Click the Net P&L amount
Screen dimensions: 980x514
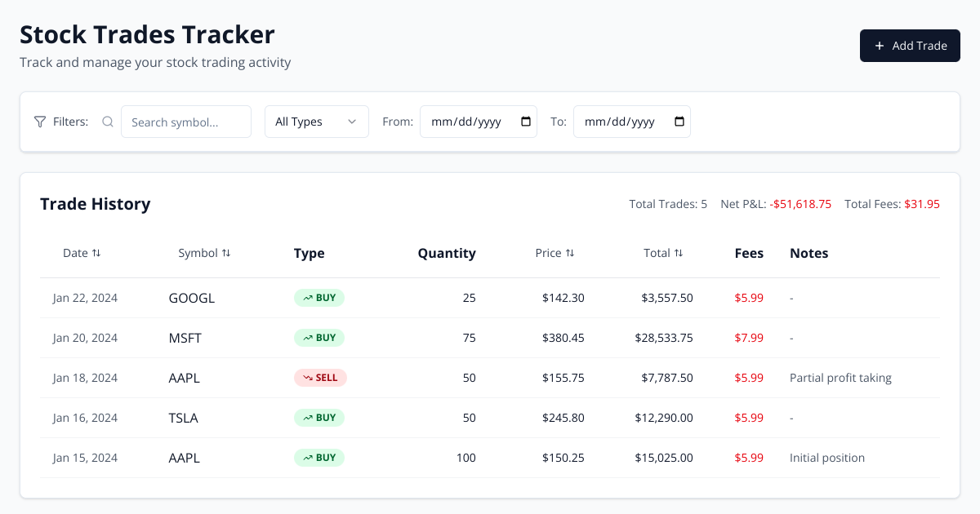point(801,204)
